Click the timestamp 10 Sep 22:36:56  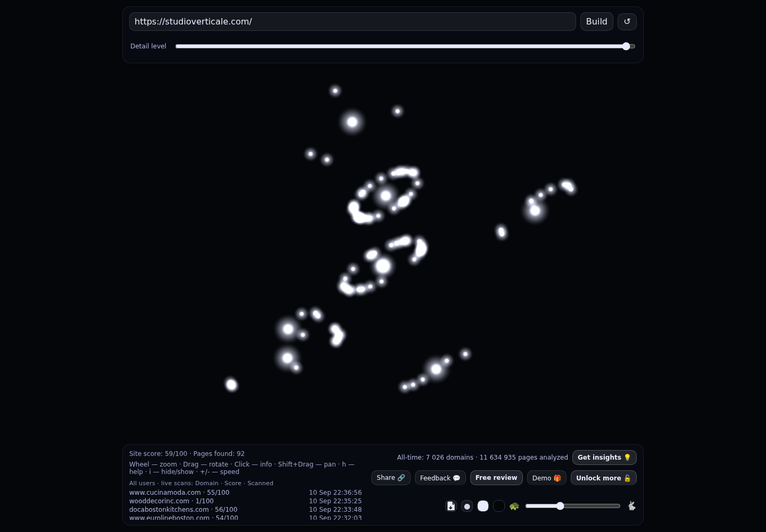[335, 493]
